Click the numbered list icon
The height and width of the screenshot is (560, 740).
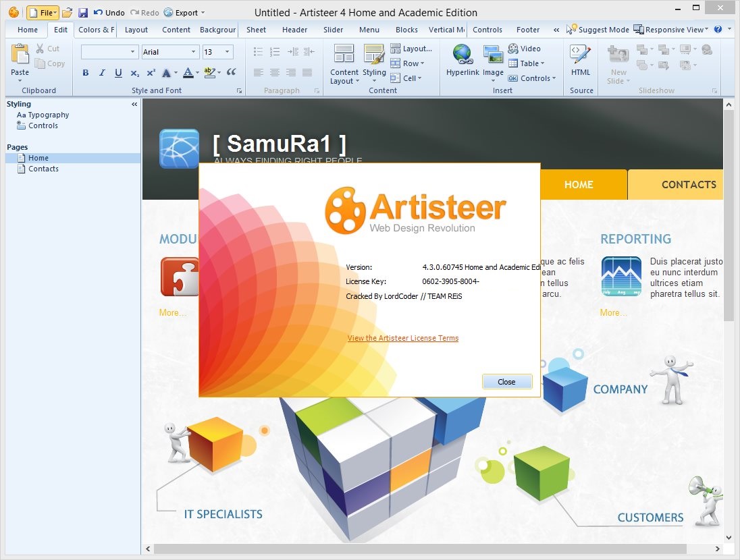point(275,51)
